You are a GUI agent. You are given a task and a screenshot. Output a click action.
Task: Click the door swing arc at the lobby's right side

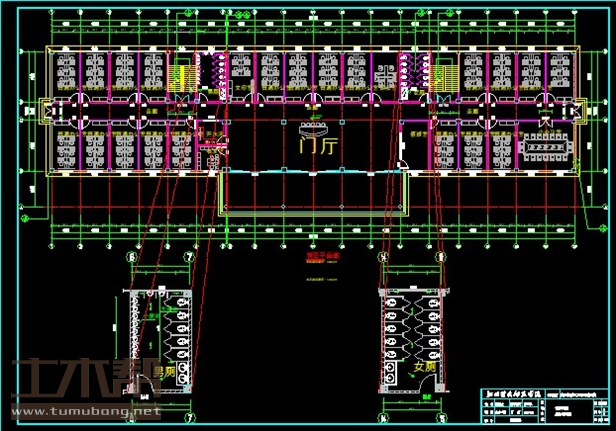pyautogui.click(x=402, y=164)
